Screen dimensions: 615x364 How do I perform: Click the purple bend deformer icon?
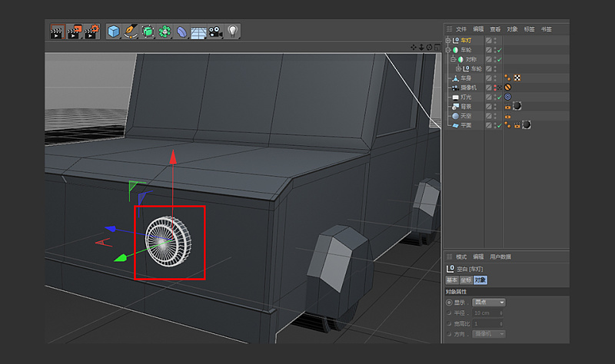pyautogui.click(x=181, y=31)
